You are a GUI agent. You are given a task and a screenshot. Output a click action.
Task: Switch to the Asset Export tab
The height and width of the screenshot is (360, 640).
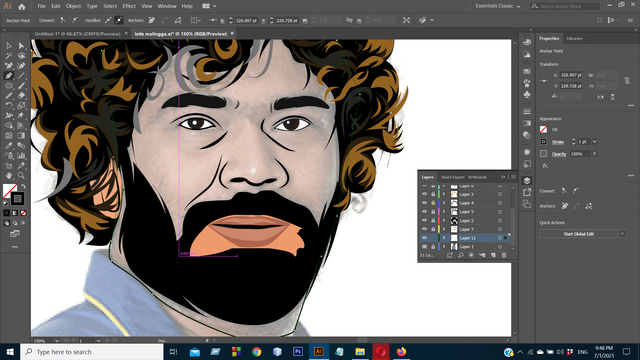[453, 177]
